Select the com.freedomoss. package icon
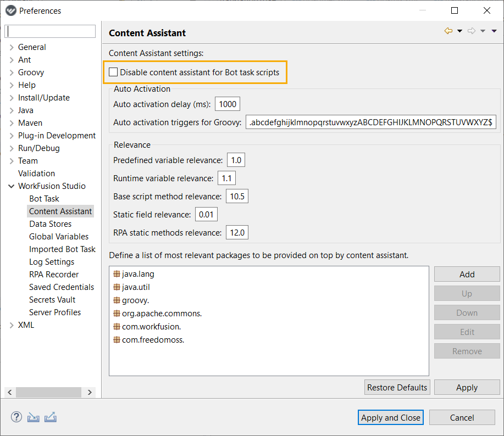504x436 pixels. click(x=117, y=340)
